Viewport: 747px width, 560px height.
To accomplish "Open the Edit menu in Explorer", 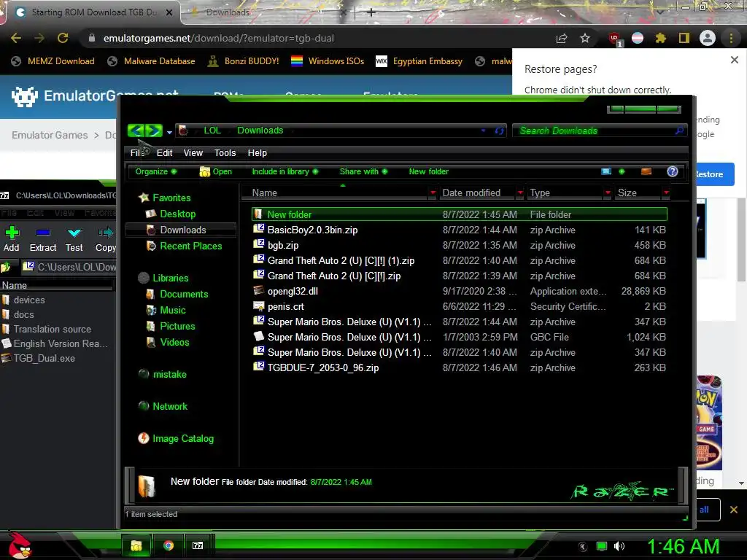I will (x=164, y=153).
